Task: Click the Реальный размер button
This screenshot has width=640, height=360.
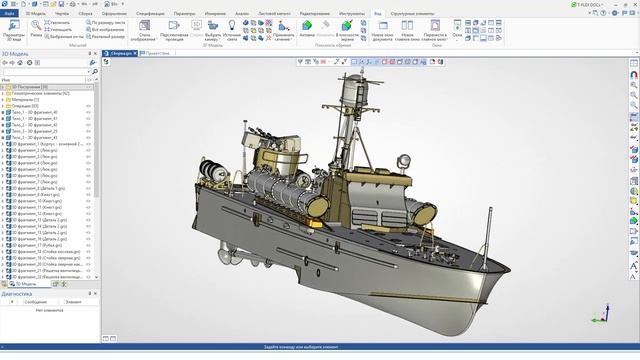Action: [105, 36]
